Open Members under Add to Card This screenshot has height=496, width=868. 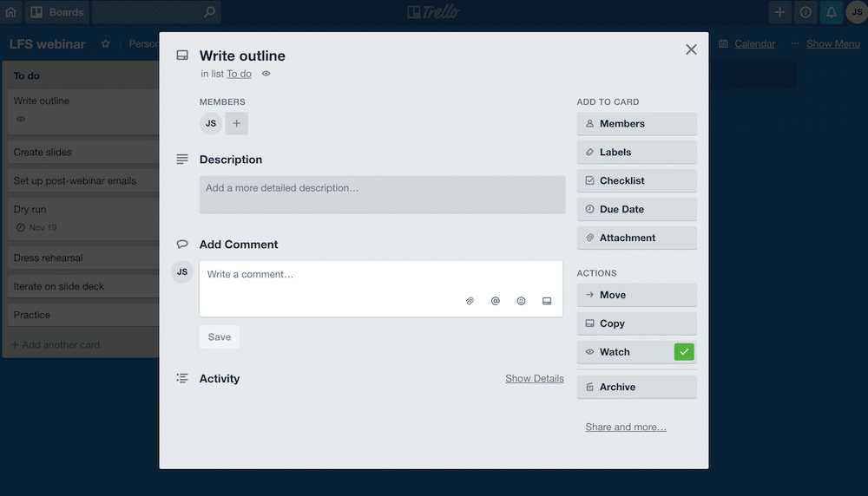[636, 124]
